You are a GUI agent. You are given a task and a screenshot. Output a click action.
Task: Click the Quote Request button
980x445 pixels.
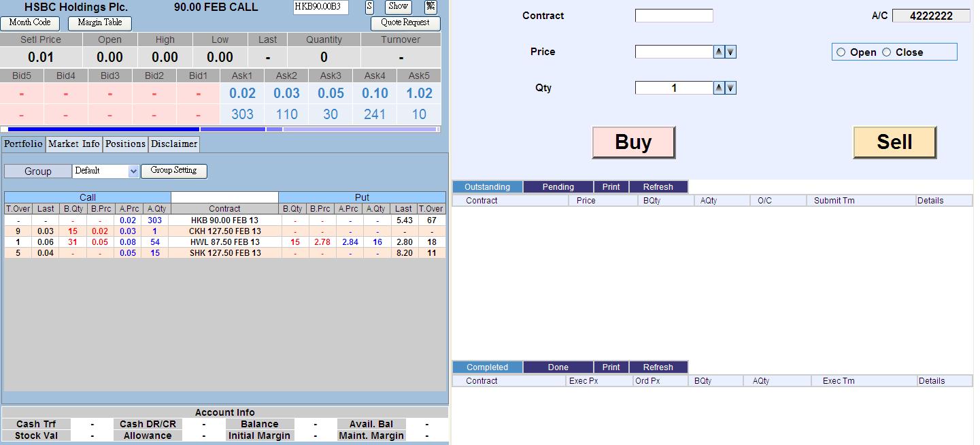click(x=405, y=22)
